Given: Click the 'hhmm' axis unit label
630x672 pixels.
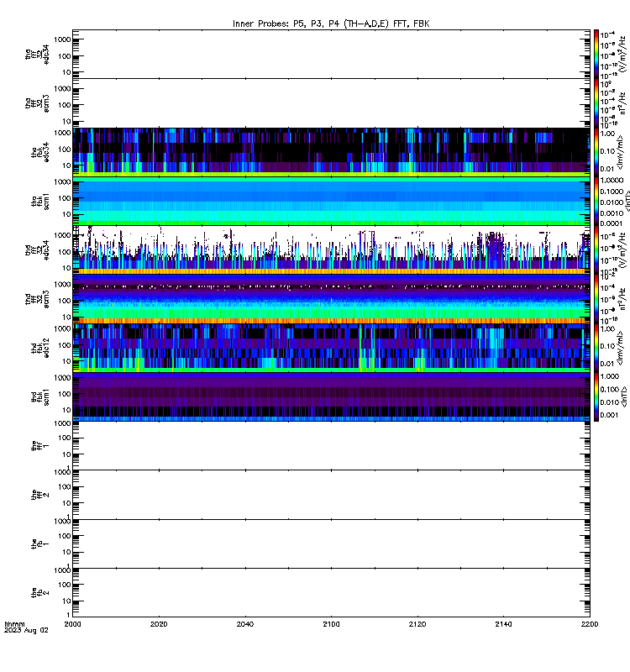Looking at the screenshot, I should point(14,624).
